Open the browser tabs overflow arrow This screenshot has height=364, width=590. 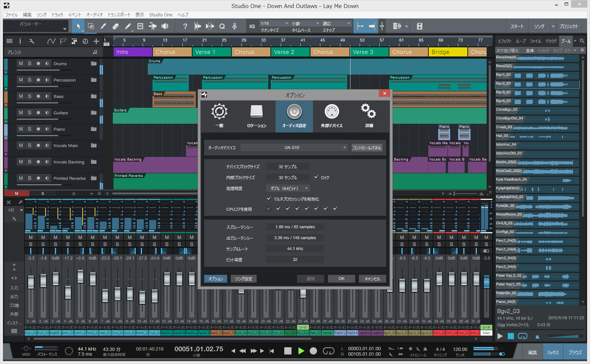(575, 41)
